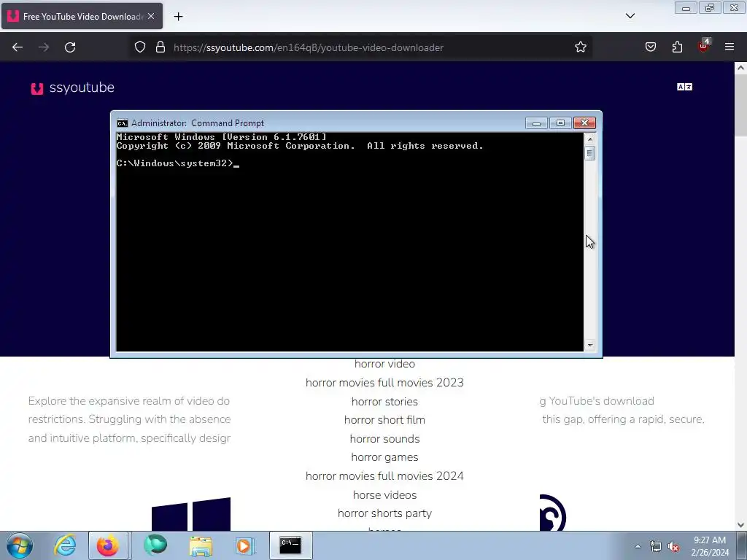Launch Internet Explorer from taskbar

click(65, 545)
